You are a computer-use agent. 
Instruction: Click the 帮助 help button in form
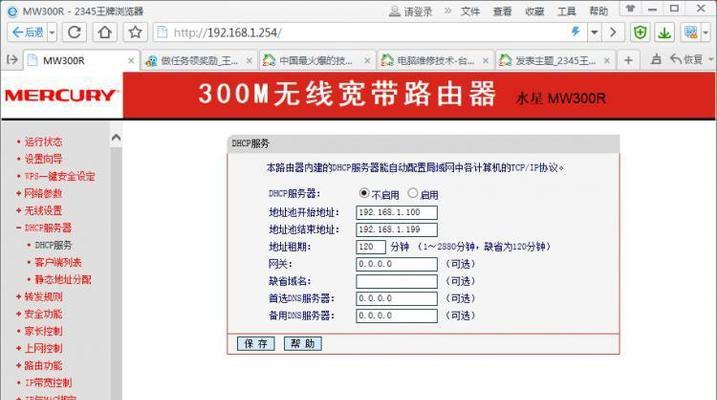(303, 344)
